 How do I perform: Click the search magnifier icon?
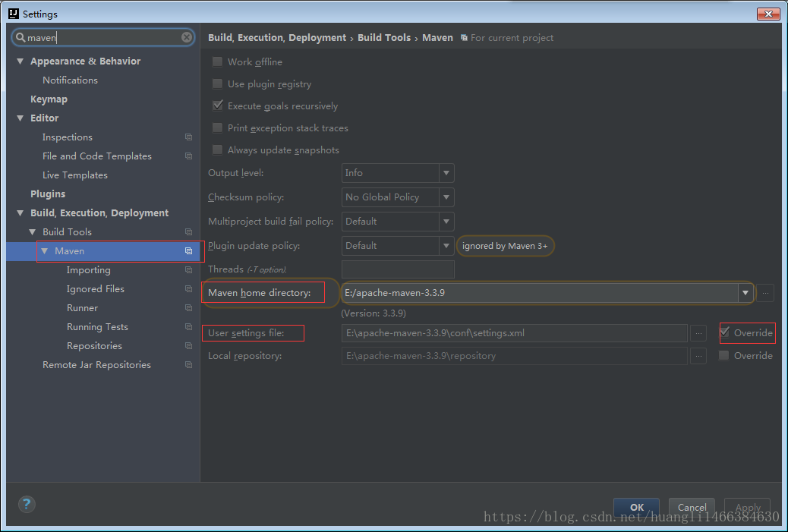click(x=20, y=37)
